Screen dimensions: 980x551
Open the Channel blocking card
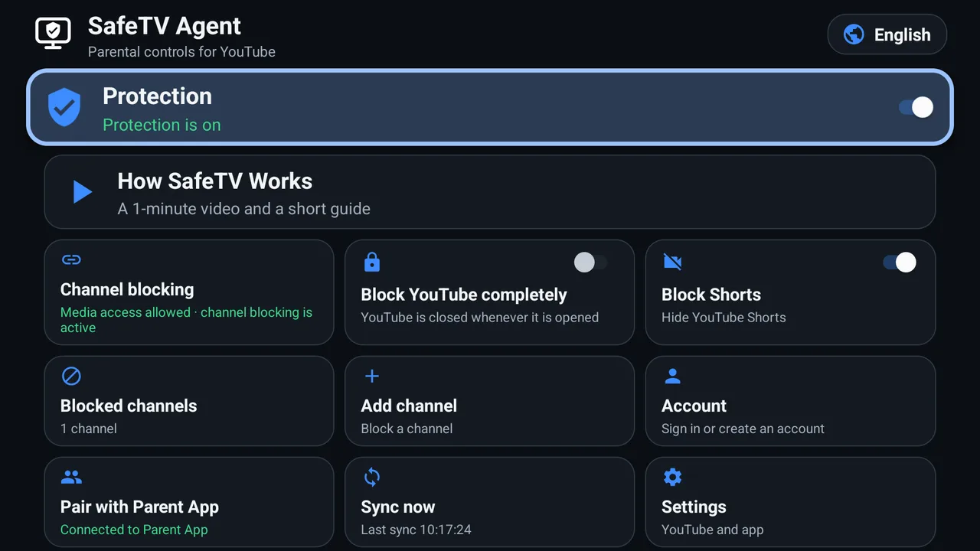click(x=189, y=292)
